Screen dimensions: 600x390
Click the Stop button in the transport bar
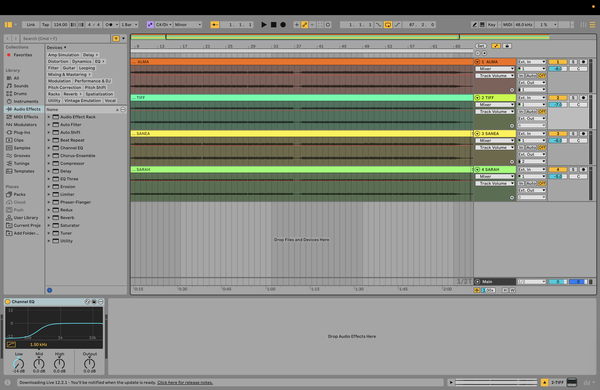pyautogui.click(x=273, y=24)
